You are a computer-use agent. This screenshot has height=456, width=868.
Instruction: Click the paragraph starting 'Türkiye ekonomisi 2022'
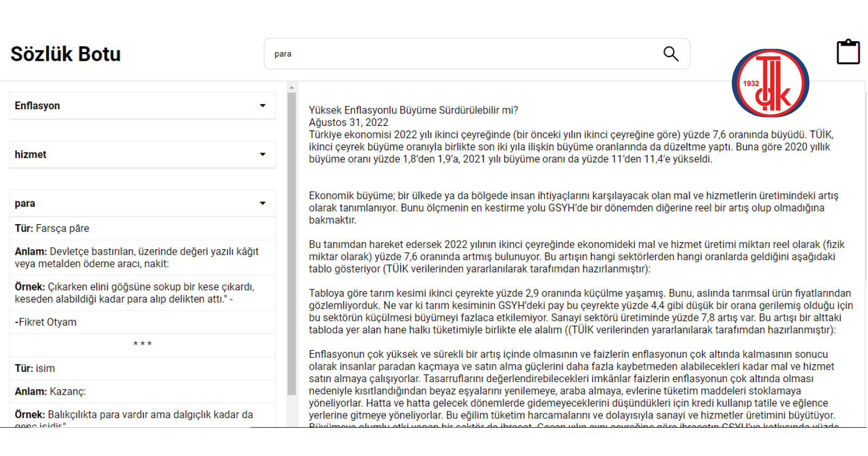pyautogui.click(x=571, y=147)
